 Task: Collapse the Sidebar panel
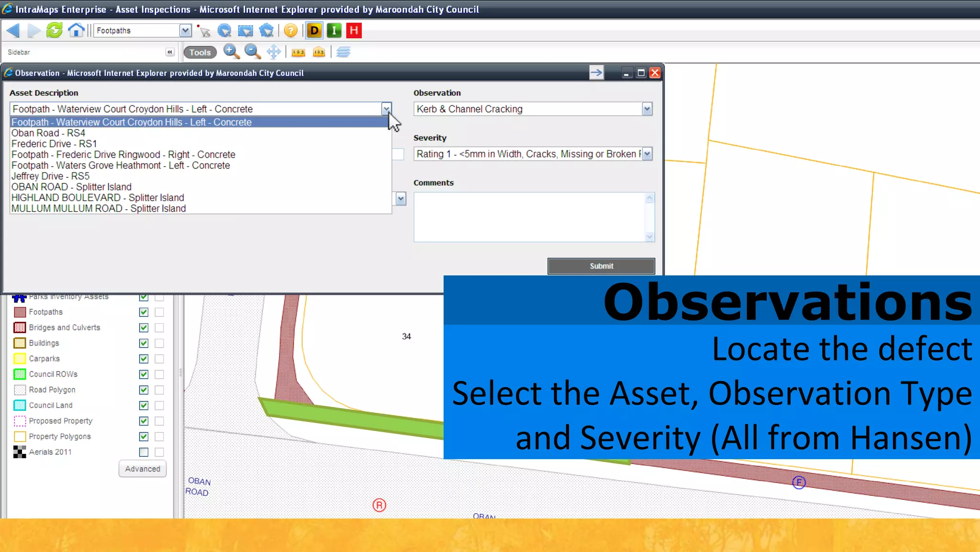169,52
